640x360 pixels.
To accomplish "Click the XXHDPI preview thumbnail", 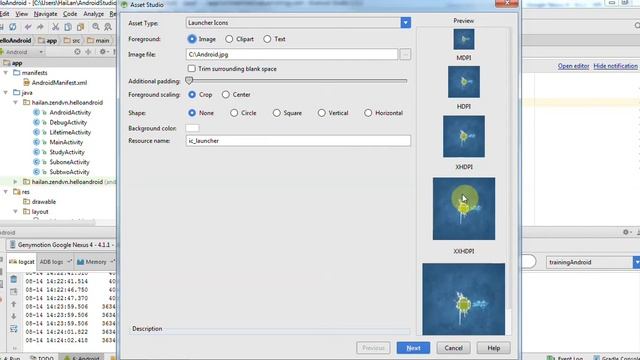I will [464, 209].
